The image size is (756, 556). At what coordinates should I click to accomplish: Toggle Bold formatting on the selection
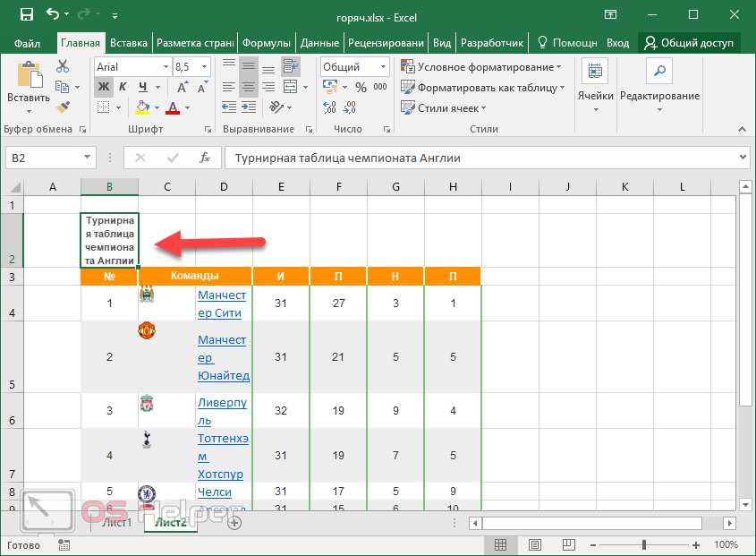click(103, 86)
